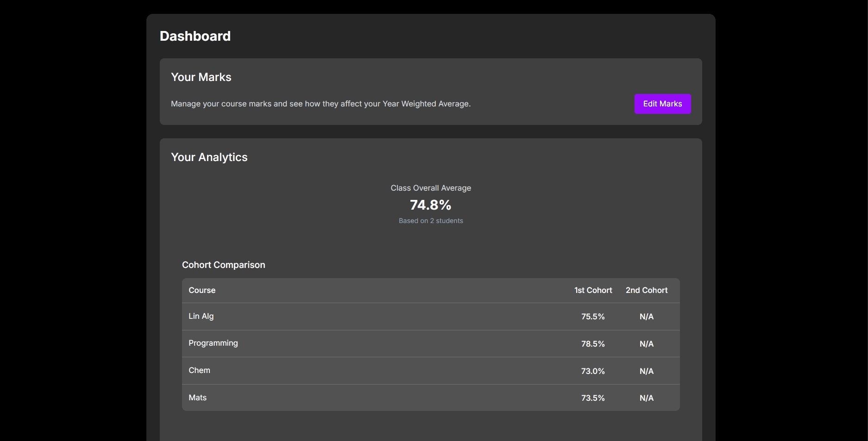Select the Chem course row
The width and height of the screenshot is (868, 441).
(x=431, y=371)
